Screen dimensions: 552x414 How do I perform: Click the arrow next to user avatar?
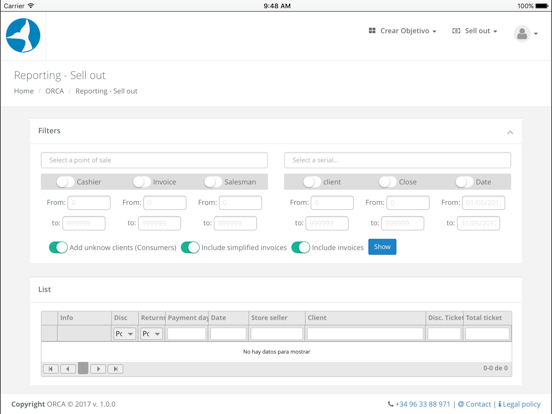coord(536,34)
